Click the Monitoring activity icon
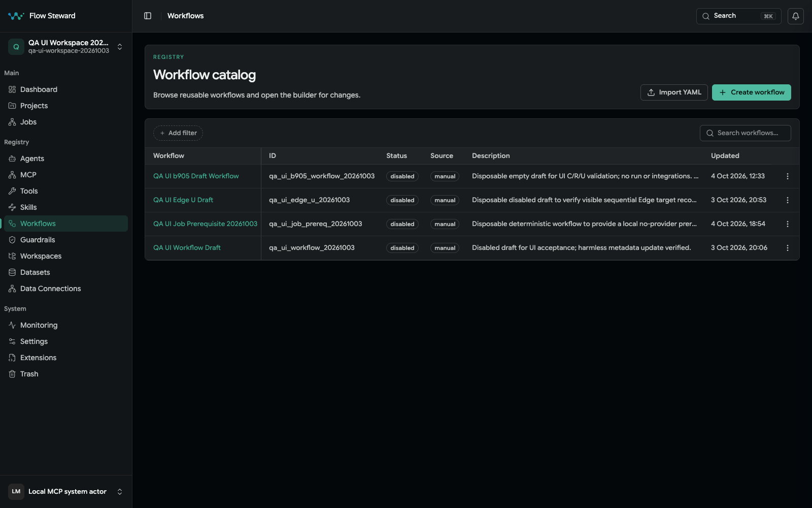 pyautogui.click(x=12, y=325)
